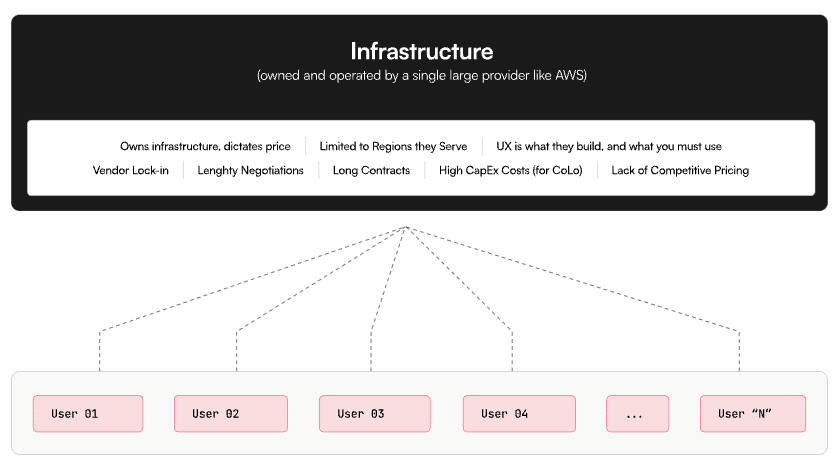Click dashed connector above User 04

pyautogui.click(x=512, y=350)
